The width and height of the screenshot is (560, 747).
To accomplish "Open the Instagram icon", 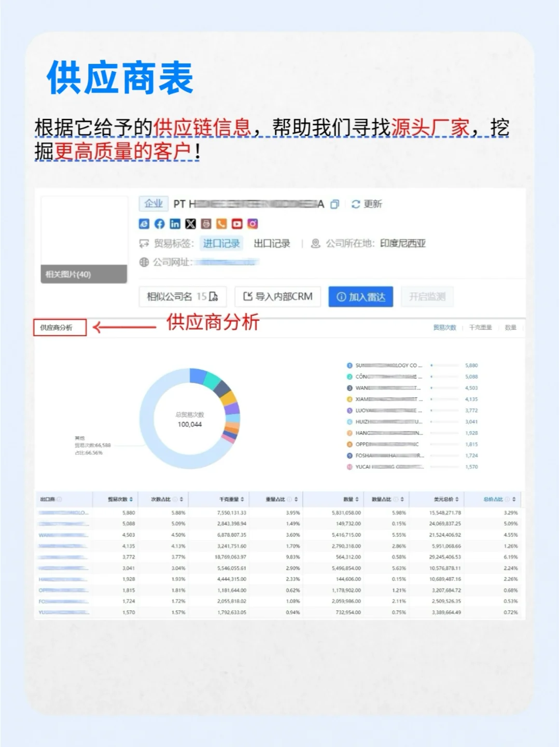I will [x=253, y=224].
